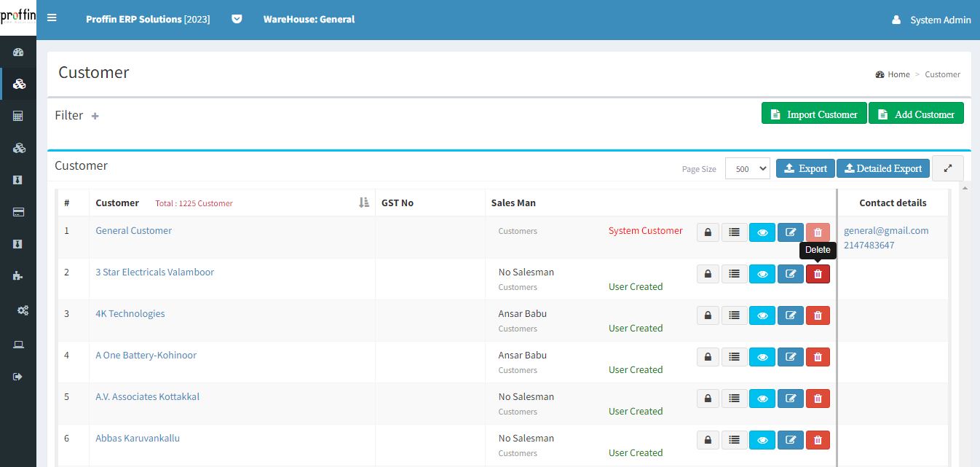Open the dashboard gauge icon in sidebar
The width and height of the screenshot is (980, 467).
[x=19, y=52]
